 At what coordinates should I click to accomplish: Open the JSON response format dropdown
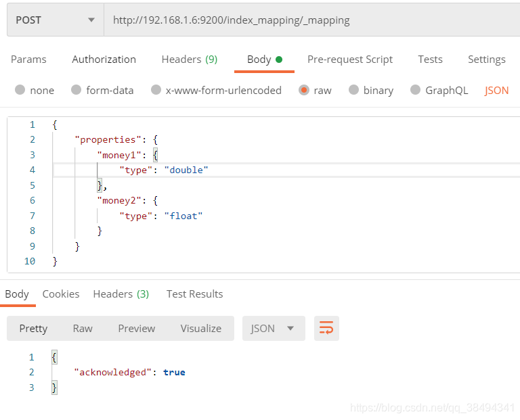273,328
